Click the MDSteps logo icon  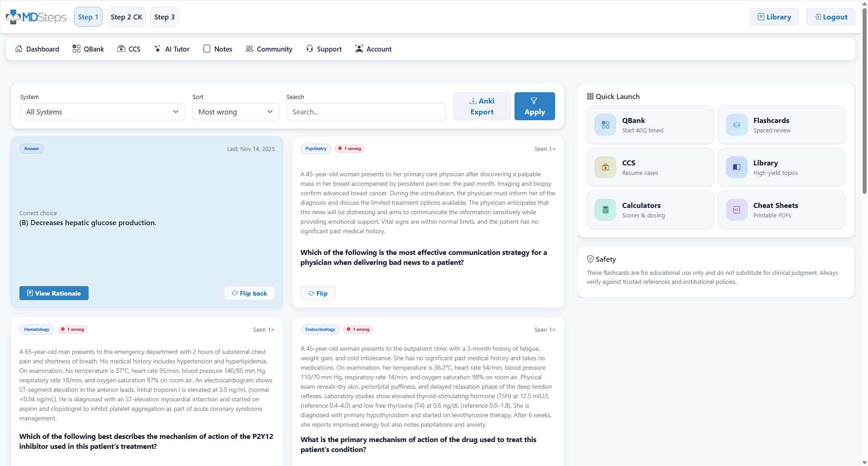(x=13, y=17)
